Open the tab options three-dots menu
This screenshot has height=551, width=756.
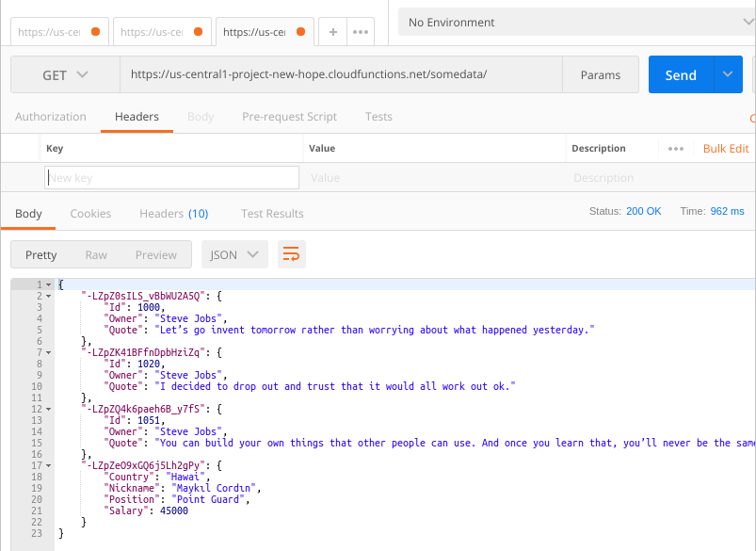click(x=361, y=31)
